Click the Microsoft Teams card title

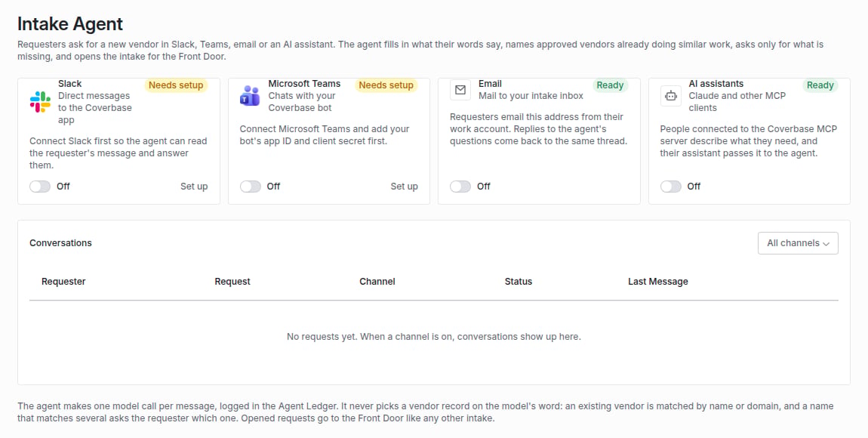pyautogui.click(x=304, y=84)
